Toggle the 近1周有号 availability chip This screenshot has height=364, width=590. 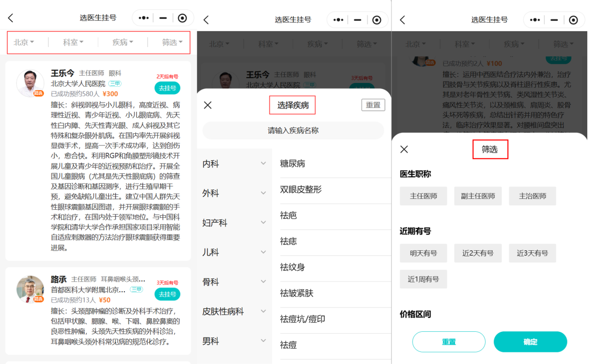click(423, 279)
